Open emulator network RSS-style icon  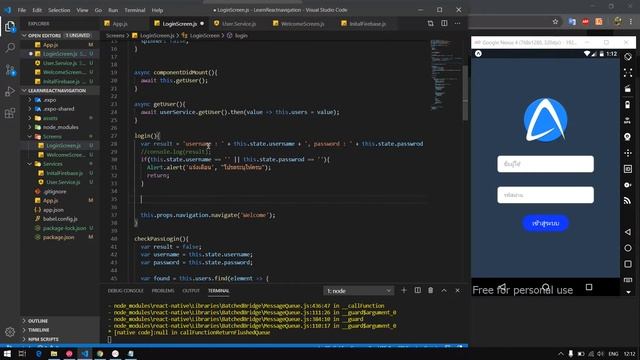pos(628,200)
